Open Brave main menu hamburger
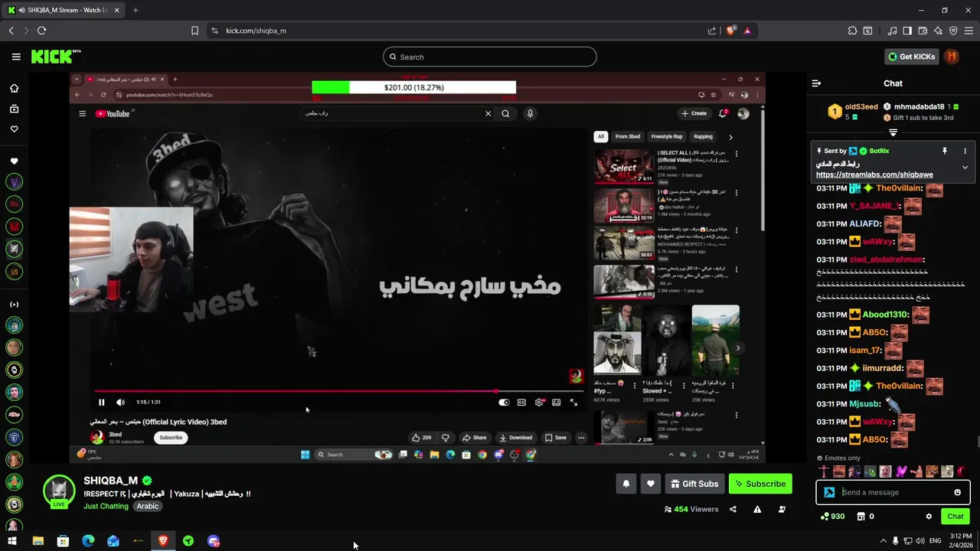Viewport: 980px width, 551px height. click(969, 31)
